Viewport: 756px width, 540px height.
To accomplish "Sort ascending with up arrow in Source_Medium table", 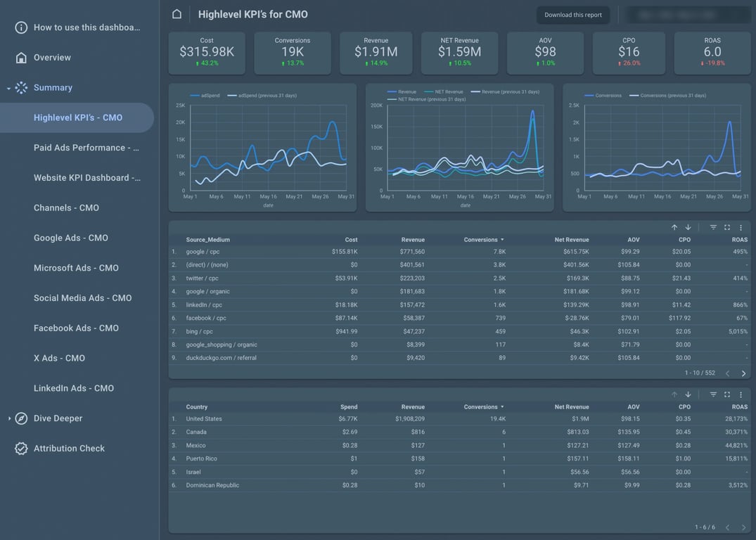I will point(674,227).
